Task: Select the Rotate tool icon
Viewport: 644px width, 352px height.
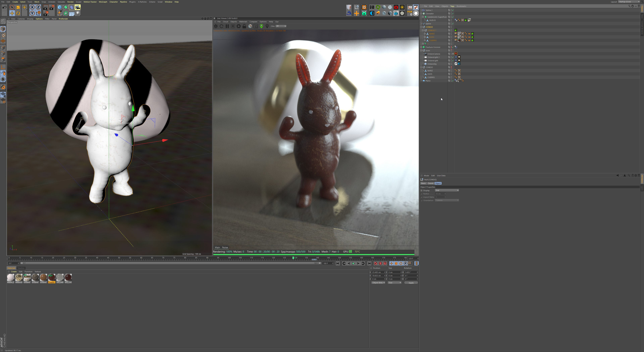Action: (18, 13)
